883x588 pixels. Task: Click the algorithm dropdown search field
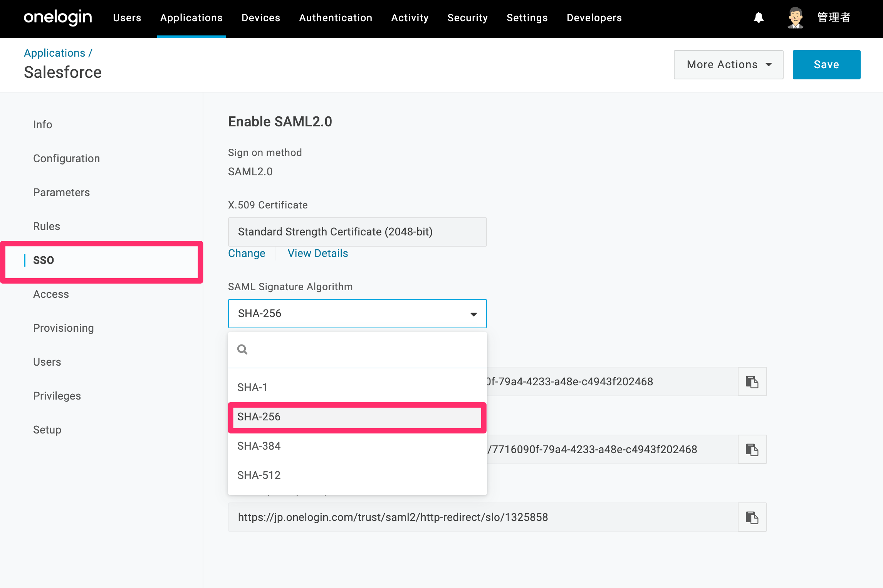click(357, 350)
